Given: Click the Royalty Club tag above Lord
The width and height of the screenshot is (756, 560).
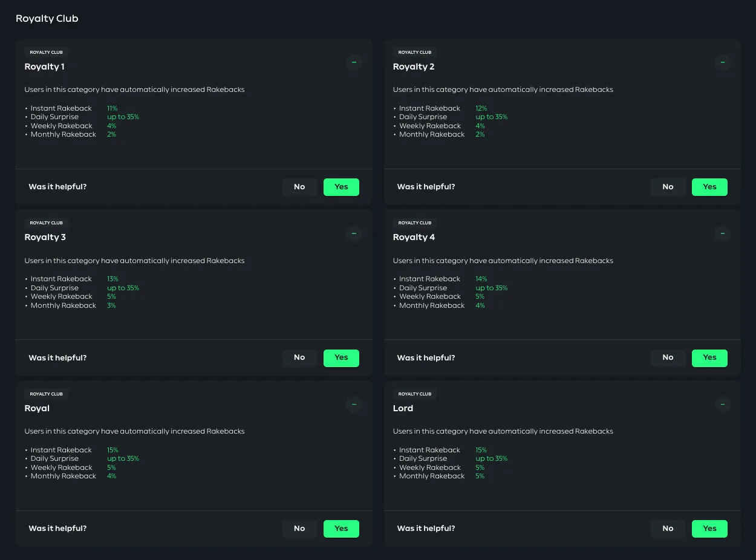Looking at the screenshot, I should (415, 394).
